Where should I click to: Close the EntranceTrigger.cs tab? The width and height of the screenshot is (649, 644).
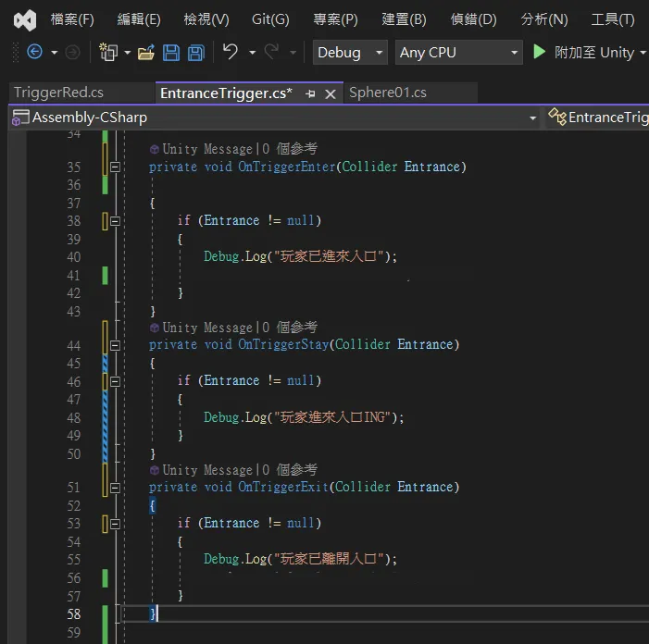(331, 93)
